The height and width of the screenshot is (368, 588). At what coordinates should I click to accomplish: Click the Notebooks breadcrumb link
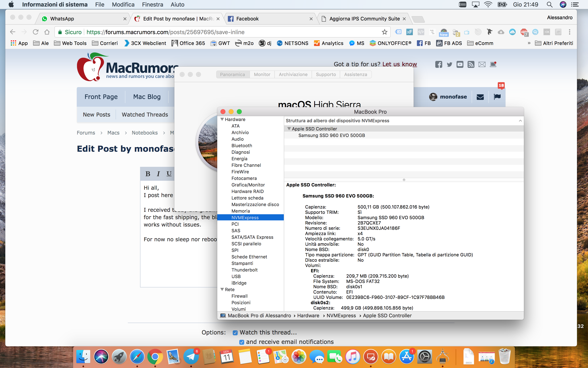pos(145,133)
